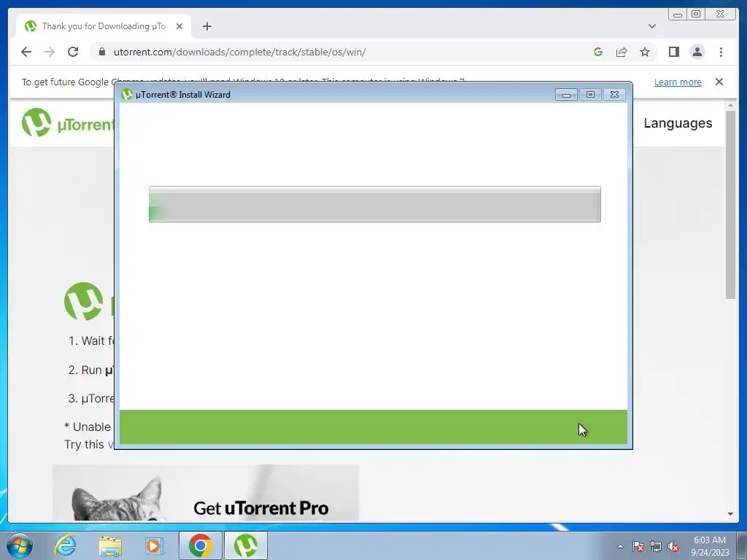Screen dimensions: 747x560
Task: Minimize the Chrome window
Action: click(678, 15)
